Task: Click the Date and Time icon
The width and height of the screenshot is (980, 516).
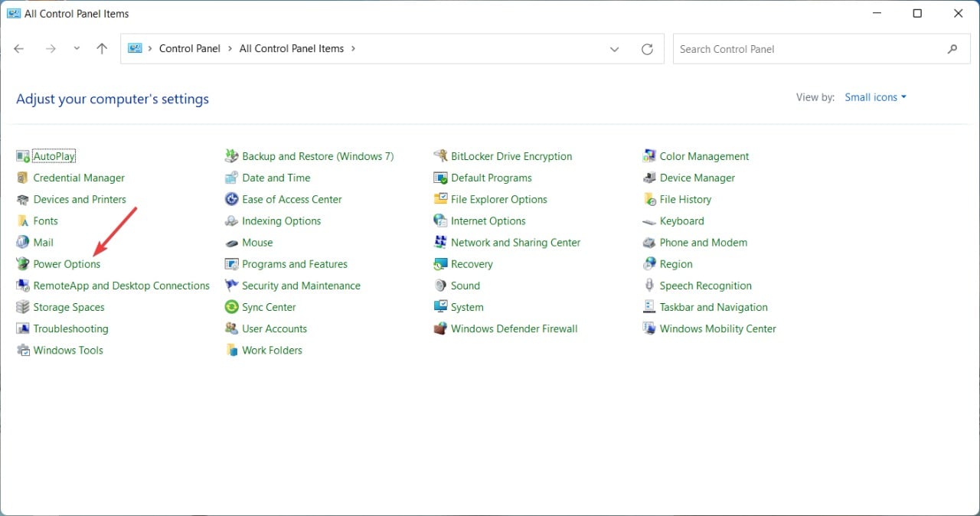Action: point(231,178)
